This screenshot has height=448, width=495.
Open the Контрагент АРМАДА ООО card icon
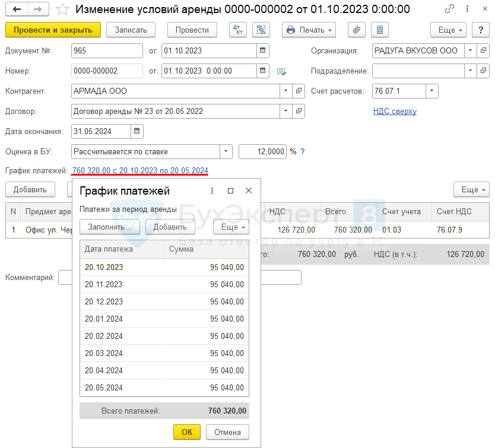(x=299, y=91)
